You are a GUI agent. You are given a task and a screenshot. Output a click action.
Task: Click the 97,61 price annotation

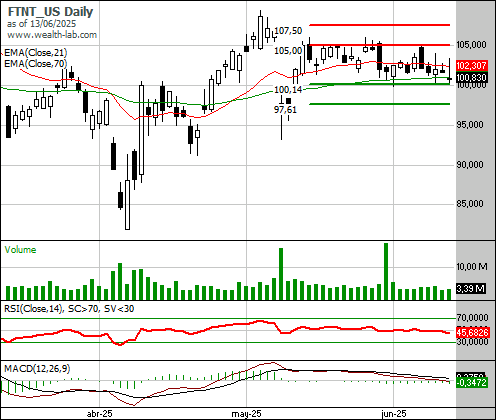point(285,109)
